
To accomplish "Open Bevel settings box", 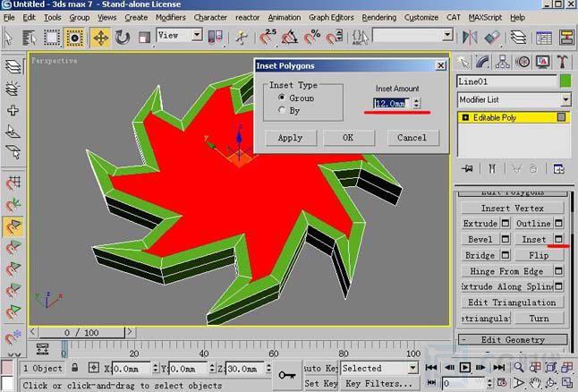I will [506, 239].
